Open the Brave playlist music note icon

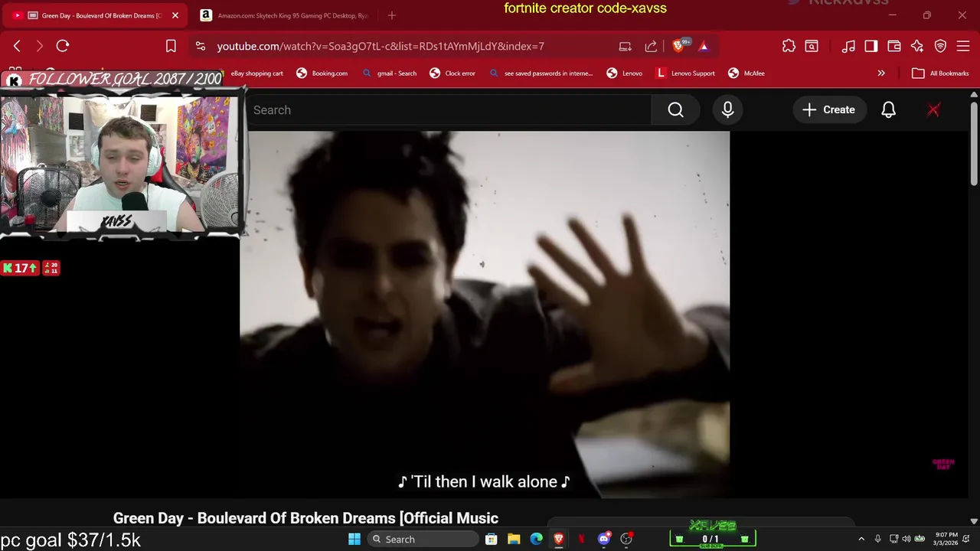pyautogui.click(x=848, y=46)
